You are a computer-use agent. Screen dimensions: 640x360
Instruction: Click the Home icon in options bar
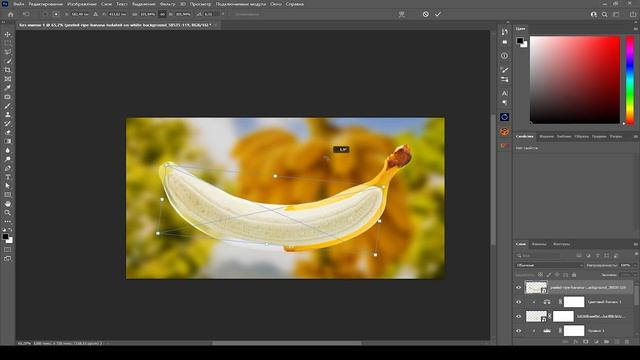tap(11, 14)
